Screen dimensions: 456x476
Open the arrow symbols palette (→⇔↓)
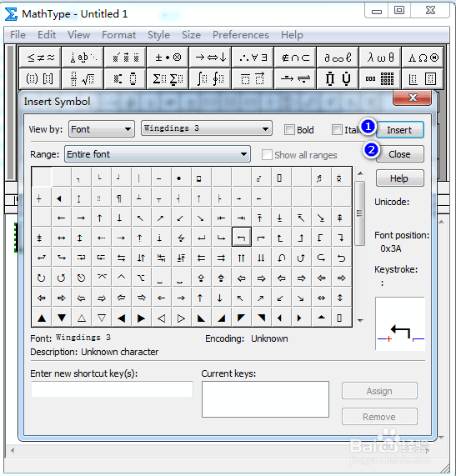pos(210,57)
